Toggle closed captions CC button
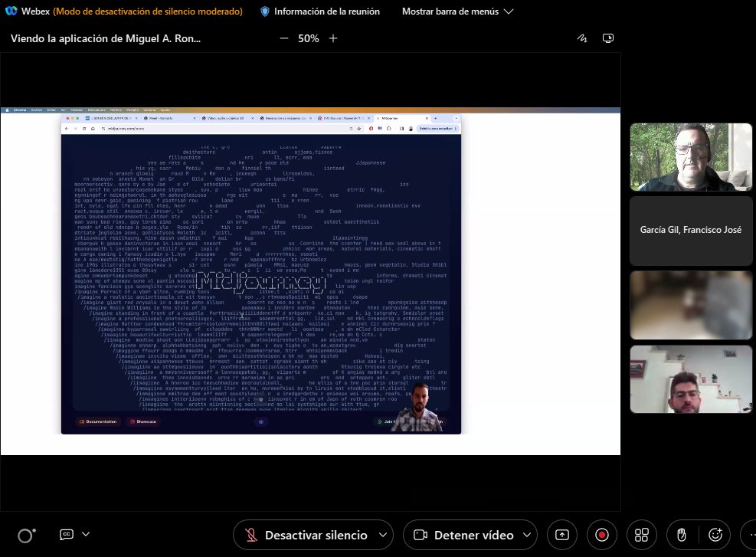756x557 pixels. click(x=67, y=534)
